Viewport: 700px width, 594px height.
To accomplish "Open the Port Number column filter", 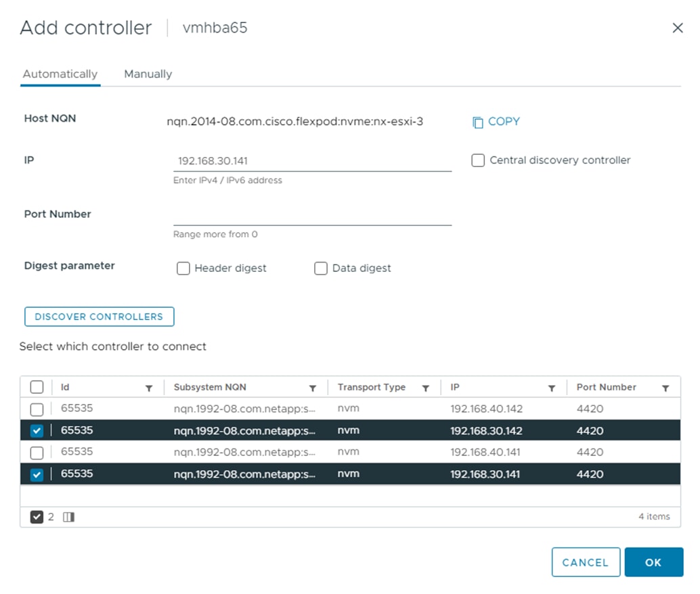I will click(x=665, y=388).
